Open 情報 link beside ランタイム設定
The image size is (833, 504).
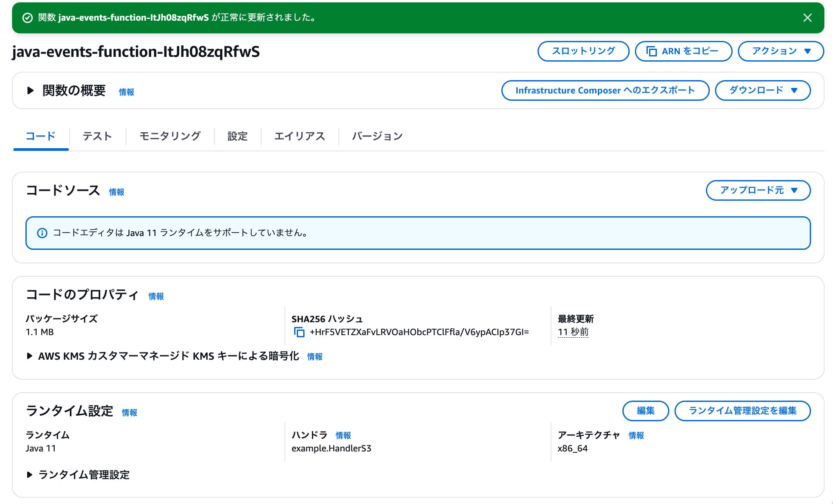(130, 413)
